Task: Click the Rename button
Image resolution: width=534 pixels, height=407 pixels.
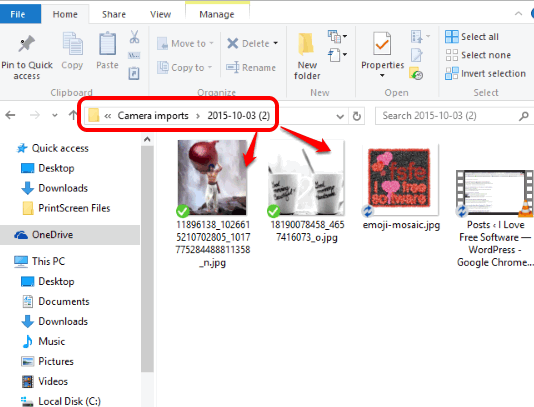Action: 251,67
